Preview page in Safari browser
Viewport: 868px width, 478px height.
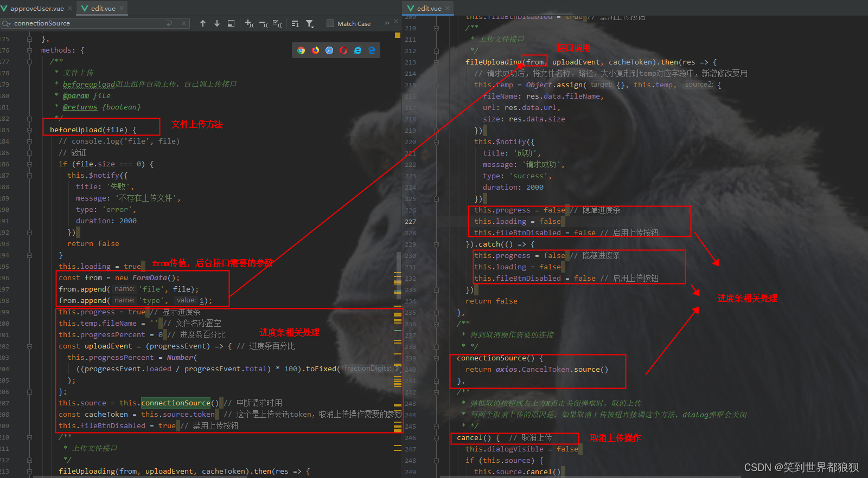[x=329, y=50]
